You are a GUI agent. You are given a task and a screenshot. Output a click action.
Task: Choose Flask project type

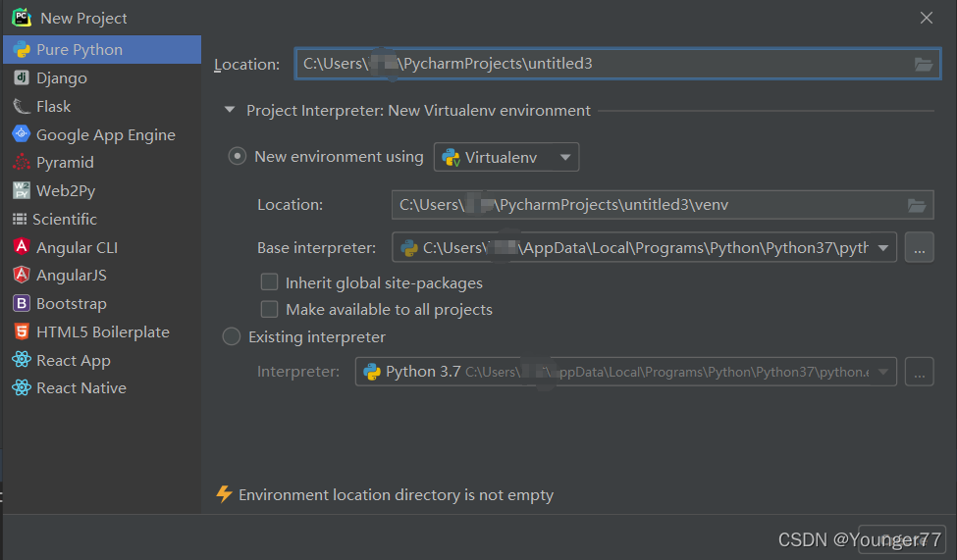tap(102, 106)
